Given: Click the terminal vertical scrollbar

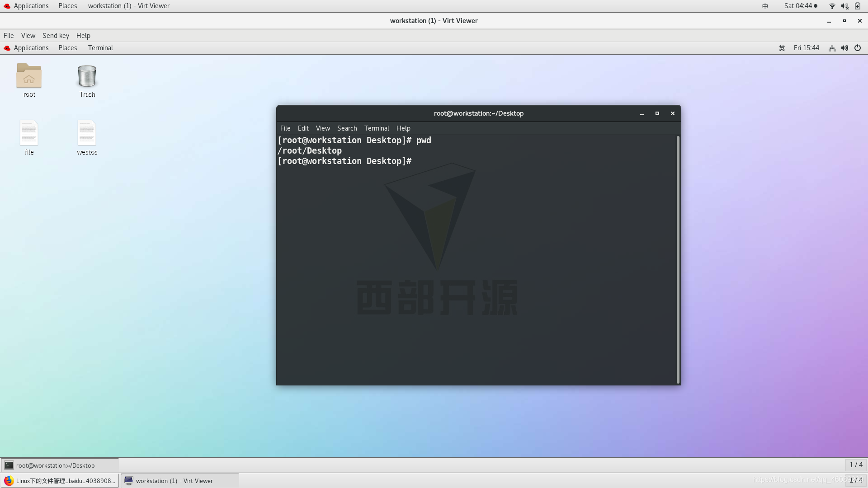Looking at the screenshot, I should tap(678, 259).
